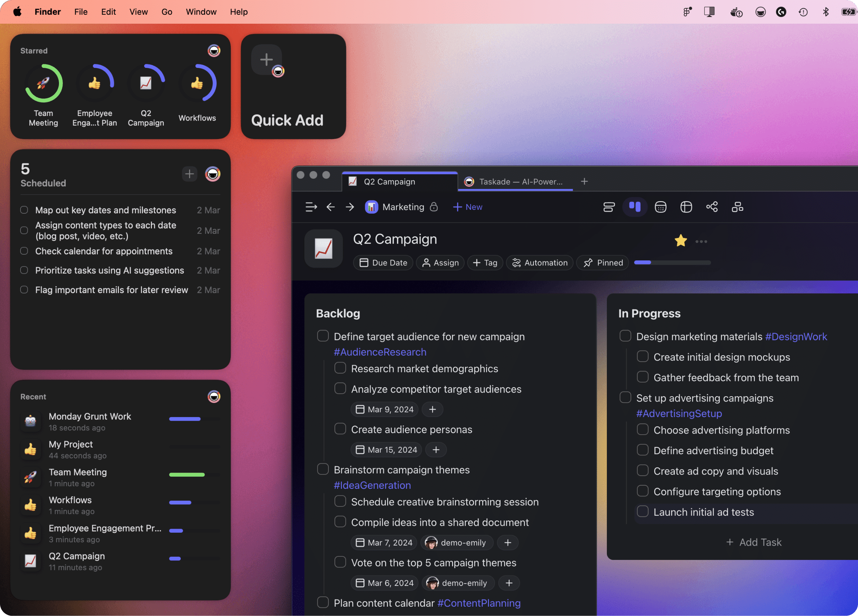The width and height of the screenshot is (858, 616).
Task: Tick the Launch initial ad tests checkbox
Action: pyautogui.click(x=642, y=511)
